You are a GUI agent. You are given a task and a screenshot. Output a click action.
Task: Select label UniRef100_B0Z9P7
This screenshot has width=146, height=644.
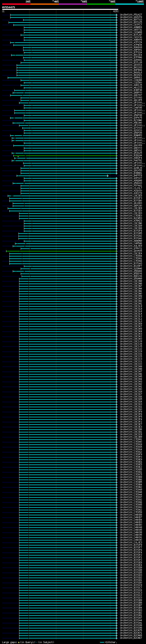131,266
